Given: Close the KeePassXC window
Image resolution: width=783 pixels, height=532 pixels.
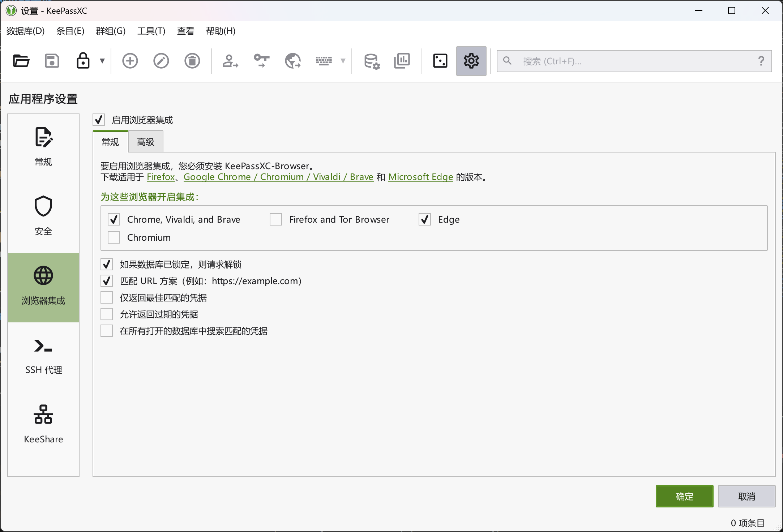Looking at the screenshot, I should [765, 10].
